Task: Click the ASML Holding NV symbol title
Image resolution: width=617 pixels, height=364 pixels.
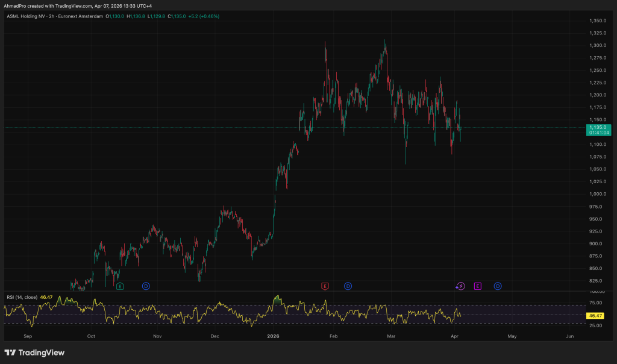Action: pyautogui.click(x=30, y=16)
